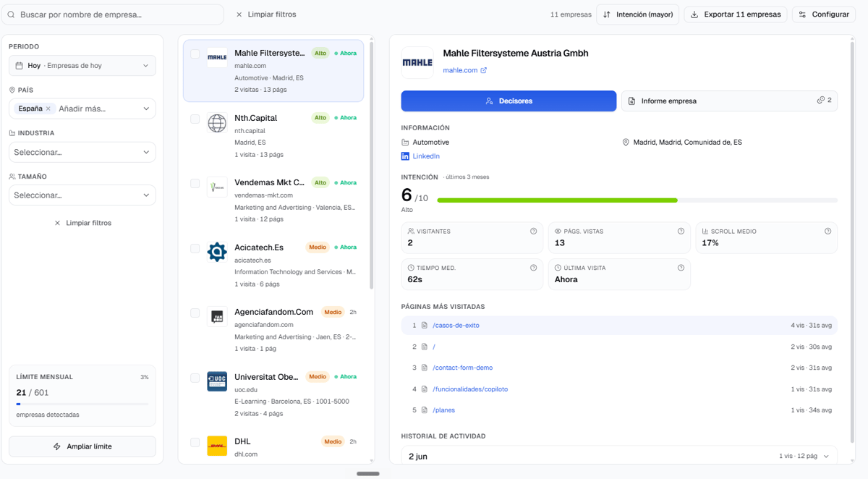Click the LinkedIn icon in Información
The width and height of the screenshot is (868, 479).
pos(405,156)
